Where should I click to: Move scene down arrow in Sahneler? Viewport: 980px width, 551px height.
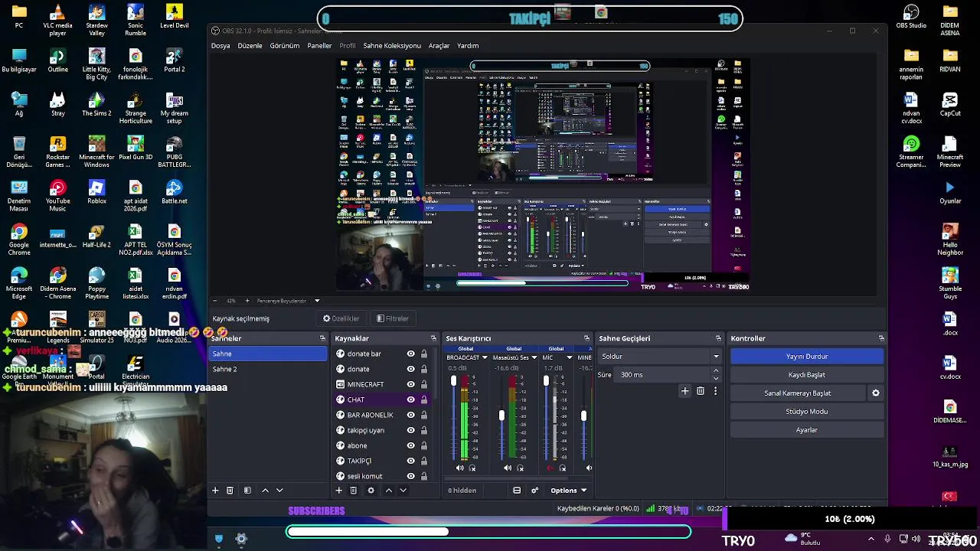pyautogui.click(x=279, y=491)
